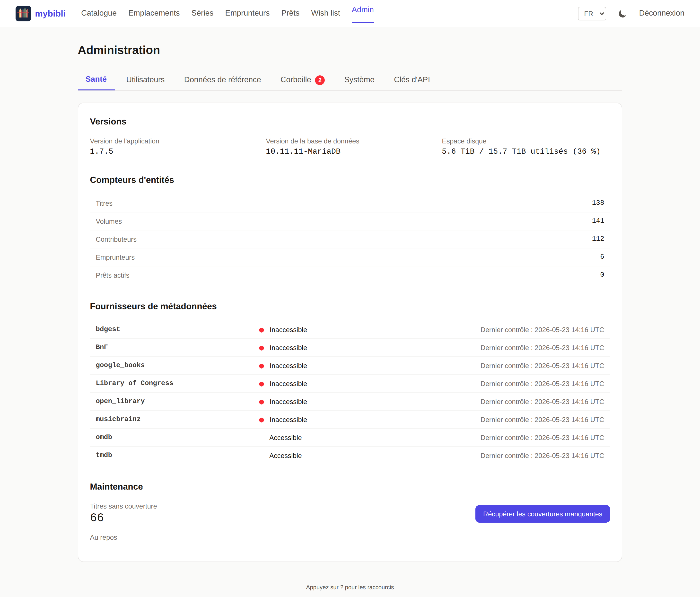Screen dimensions: 700x597
Task: Select the musicbrainz provider name
Action: 118,419
